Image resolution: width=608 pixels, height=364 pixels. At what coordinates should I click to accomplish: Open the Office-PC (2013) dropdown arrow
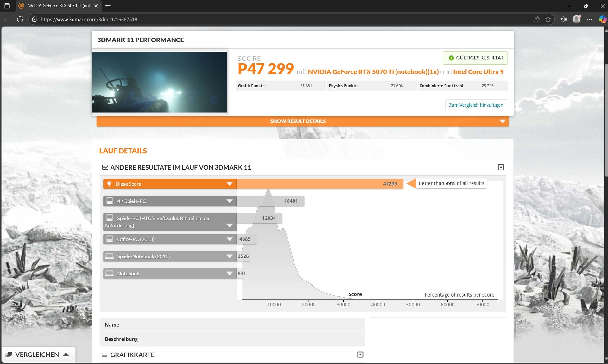[x=230, y=239]
